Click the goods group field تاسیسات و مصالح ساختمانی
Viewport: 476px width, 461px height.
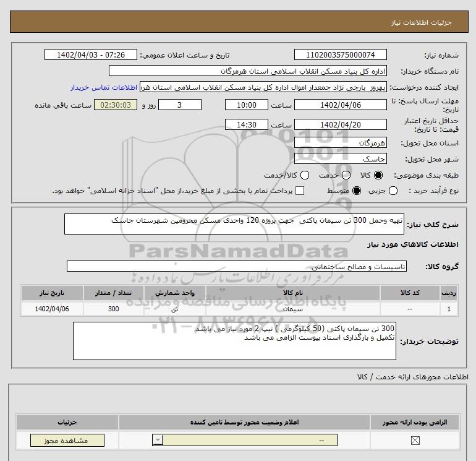coord(237,266)
